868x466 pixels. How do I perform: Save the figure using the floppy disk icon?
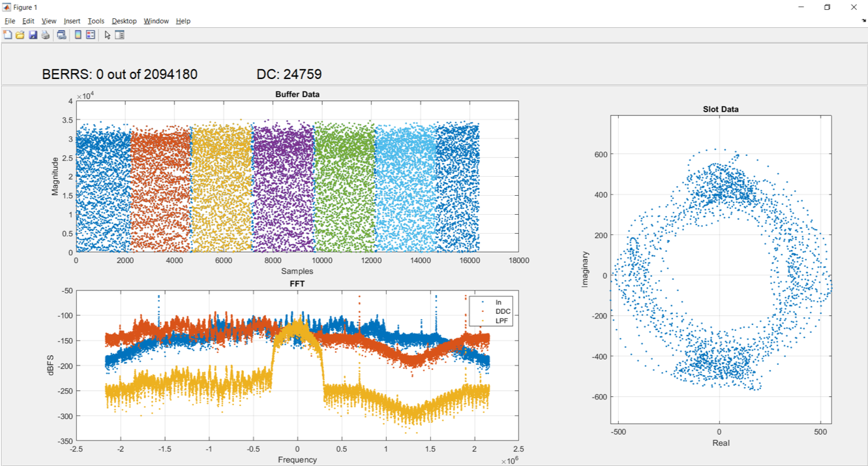point(33,35)
